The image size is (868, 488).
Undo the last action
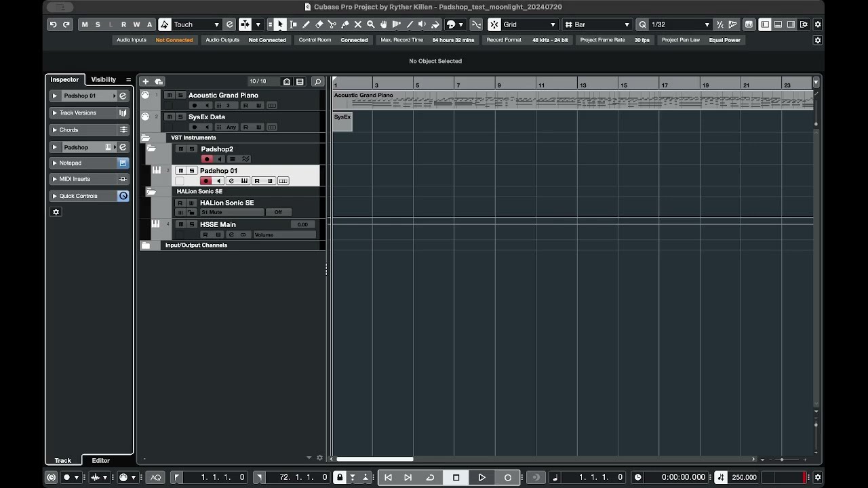(53, 24)
